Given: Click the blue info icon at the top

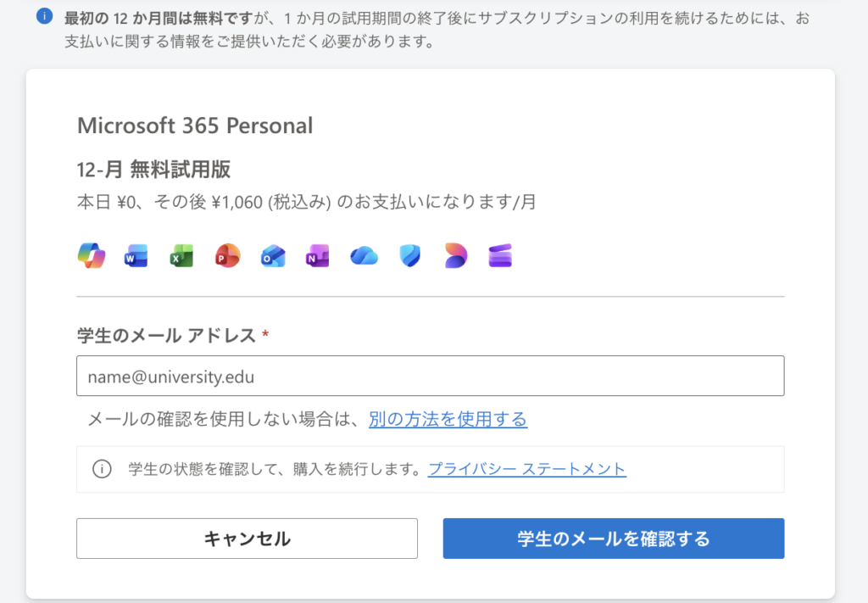Looking at the screenshot, I should coord(45,16).
